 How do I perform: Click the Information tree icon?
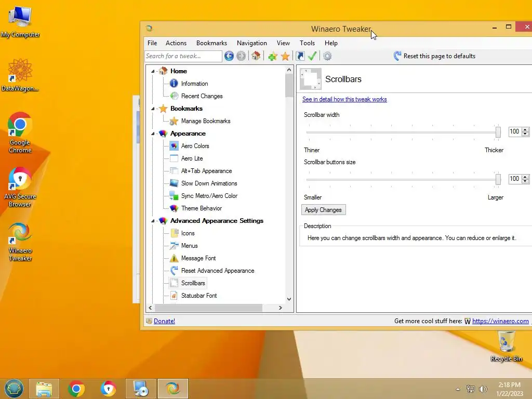tap(174, 84)
